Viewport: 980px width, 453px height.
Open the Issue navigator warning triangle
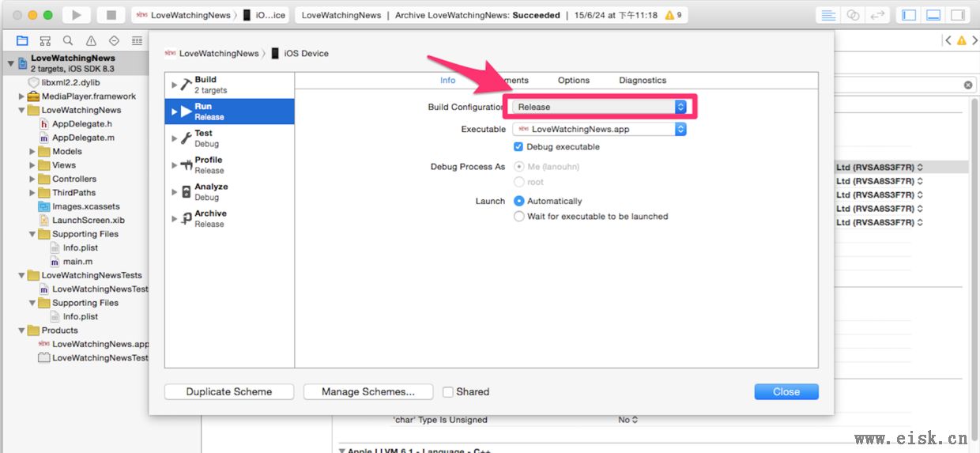coord(91,40)
